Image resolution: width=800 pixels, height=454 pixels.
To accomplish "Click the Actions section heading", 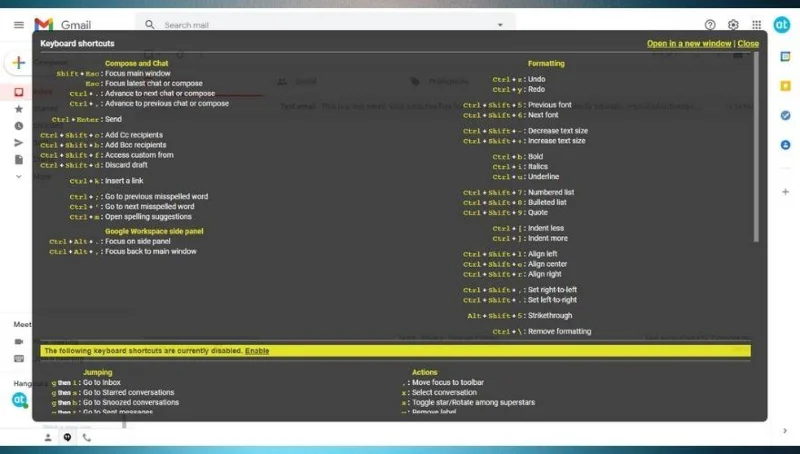I will click(424, 372).
